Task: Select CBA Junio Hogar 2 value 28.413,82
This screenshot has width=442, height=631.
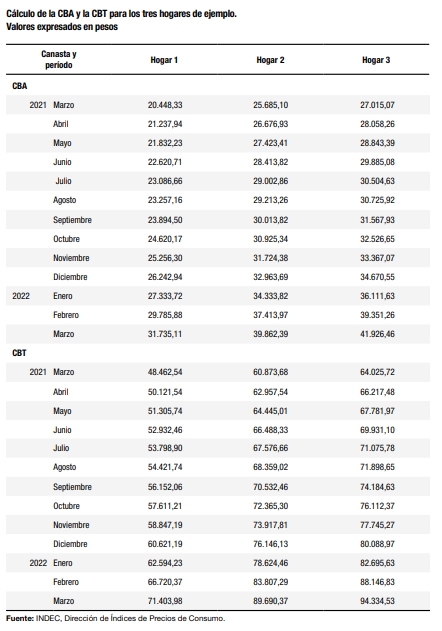Action: tap(271, 162)
